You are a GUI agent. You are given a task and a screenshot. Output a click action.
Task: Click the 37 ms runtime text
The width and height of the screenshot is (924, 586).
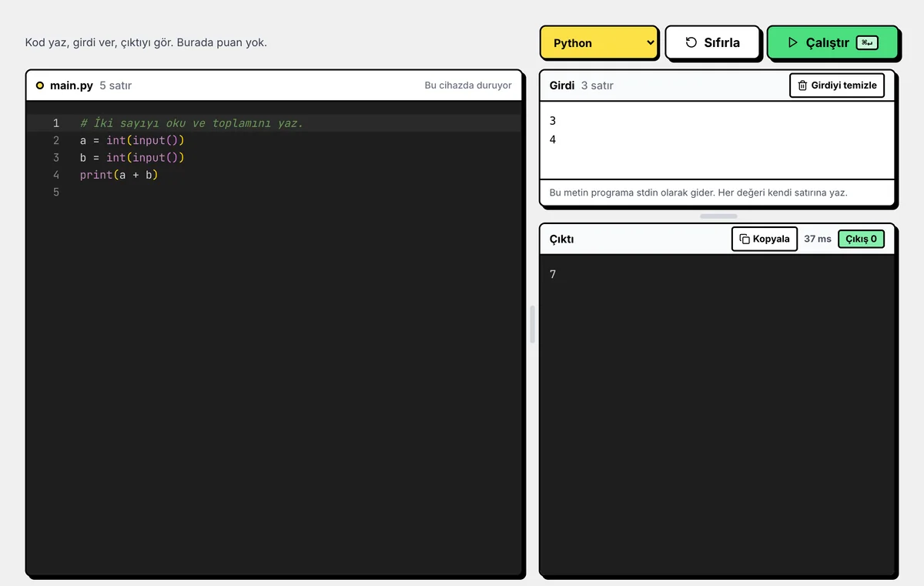818,239
